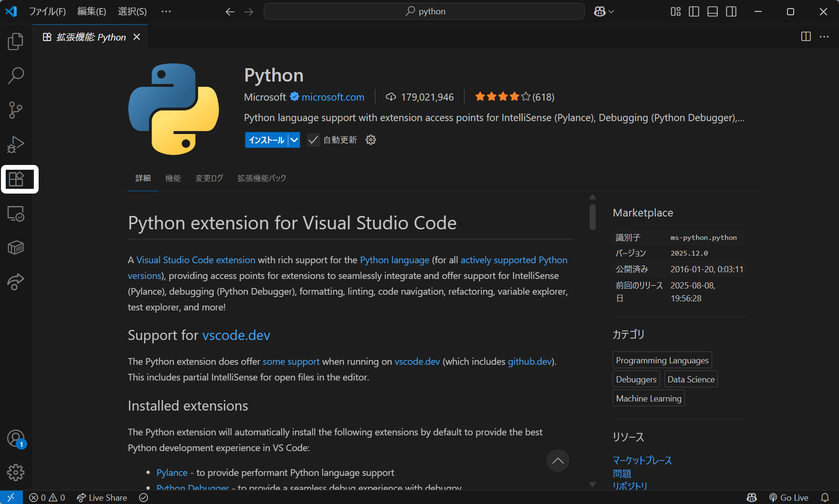The image size is (839, 504).
Task: Open the Live Share view icon
Action: coord(16,282)
